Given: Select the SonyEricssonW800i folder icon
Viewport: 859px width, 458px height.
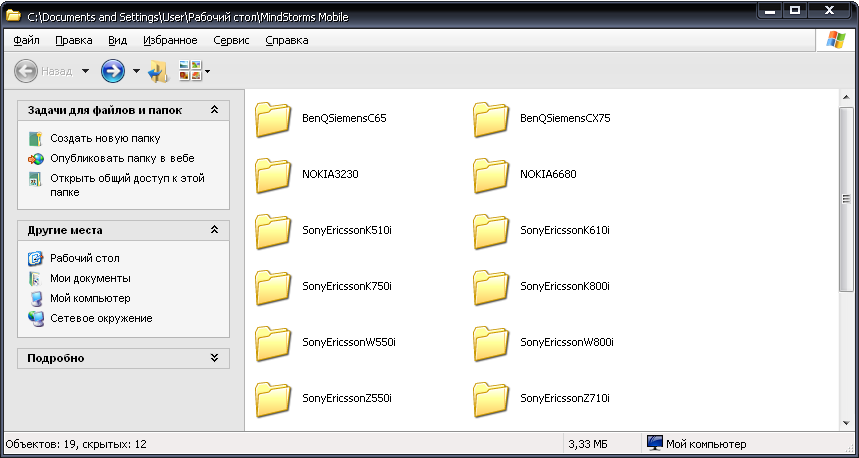Looking at the screenshot, I should 491,343.
